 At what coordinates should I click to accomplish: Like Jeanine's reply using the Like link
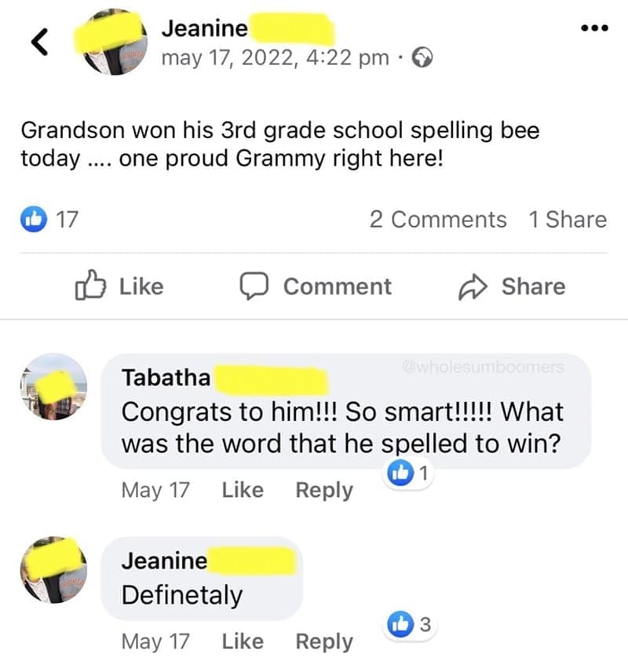coord(243,641)
